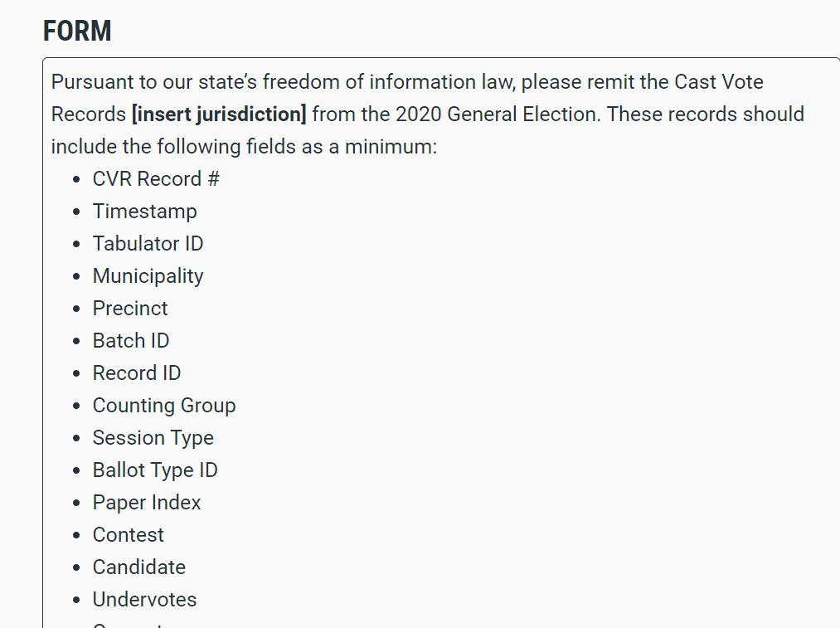Select the Ballot Type ID entry

155,470
